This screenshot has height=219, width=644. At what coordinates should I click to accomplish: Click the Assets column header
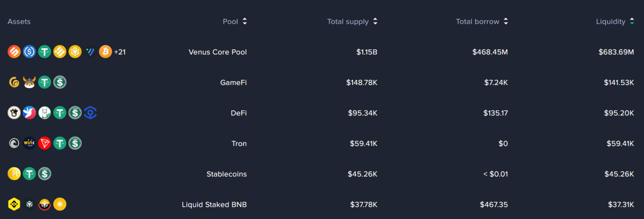tap(19, 21)
